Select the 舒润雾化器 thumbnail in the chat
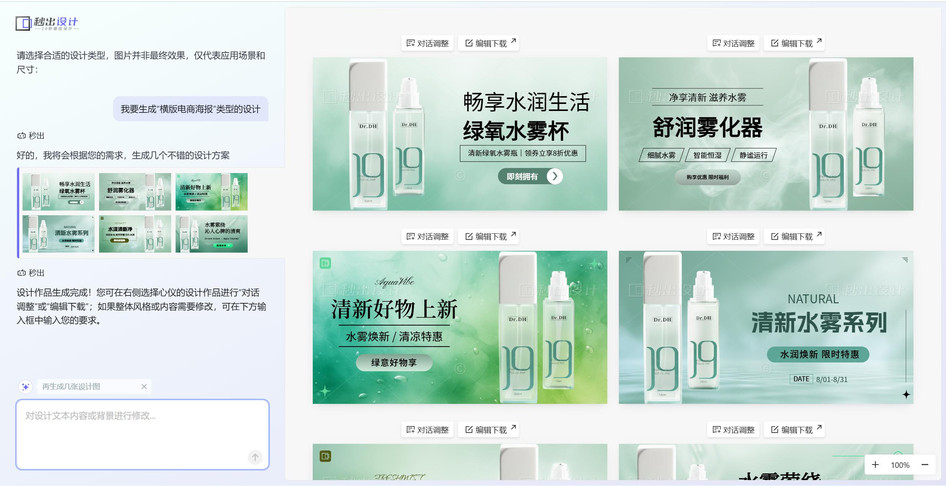 click(135, 192)
